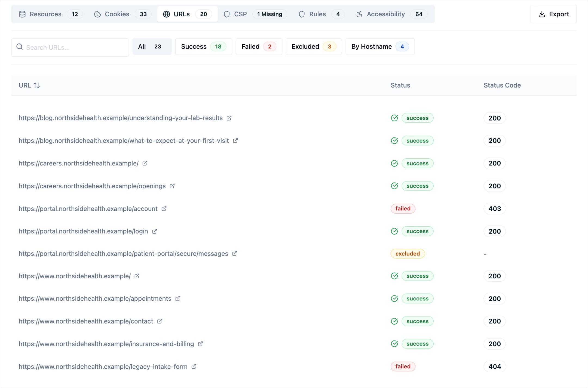Click external link icon beside www.northsidehealth.example/ root
The image size is (588, 388).
click(x=137, y=276)
